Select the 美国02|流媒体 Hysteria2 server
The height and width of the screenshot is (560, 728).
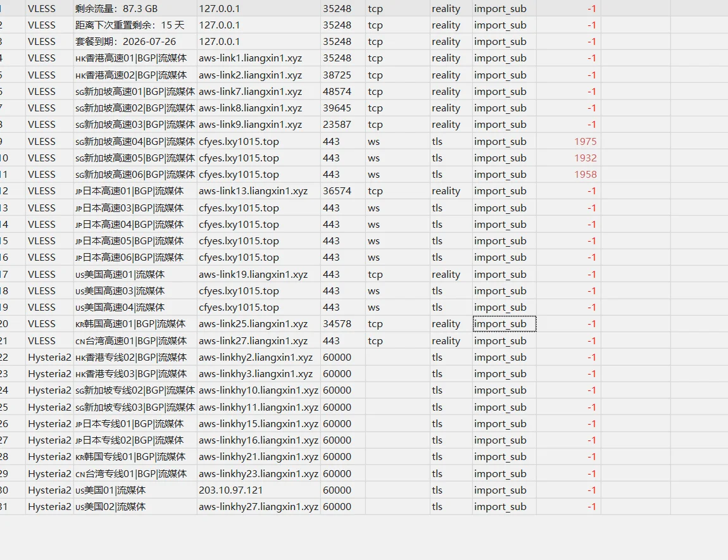pyautogui.click(x=111, y=507)
